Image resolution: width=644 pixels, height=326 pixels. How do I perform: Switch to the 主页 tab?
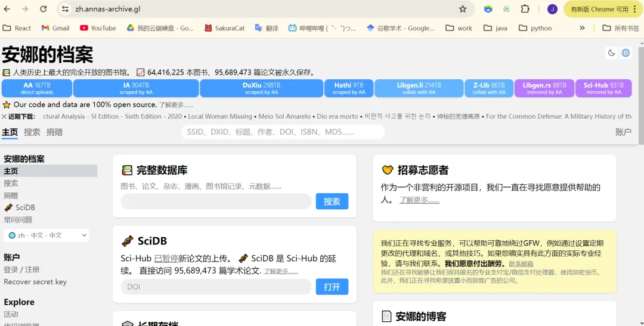point(10,132)
